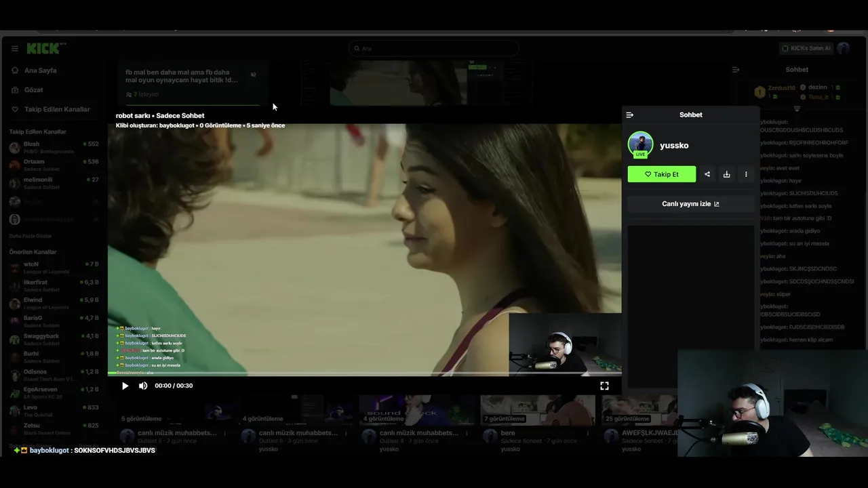Screen dimensions: 868x488
Task: Open Blush followed channel
Action: [54, 147]
